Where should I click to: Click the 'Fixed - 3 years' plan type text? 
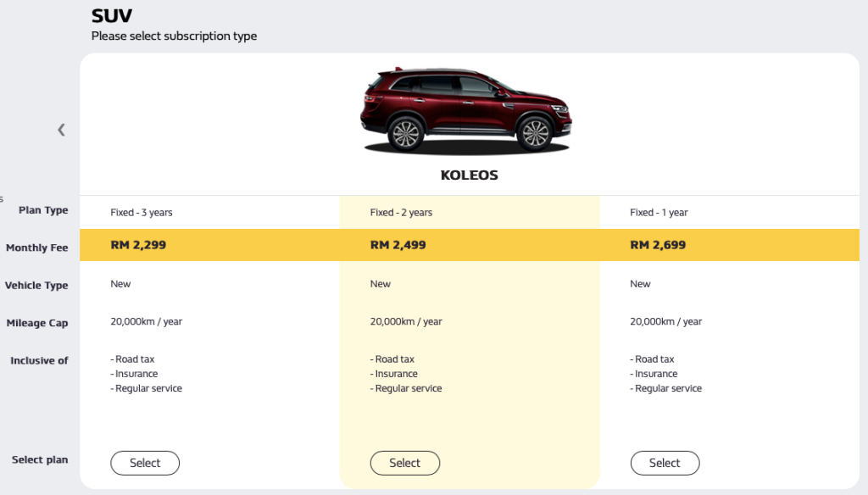pos(141,213)
